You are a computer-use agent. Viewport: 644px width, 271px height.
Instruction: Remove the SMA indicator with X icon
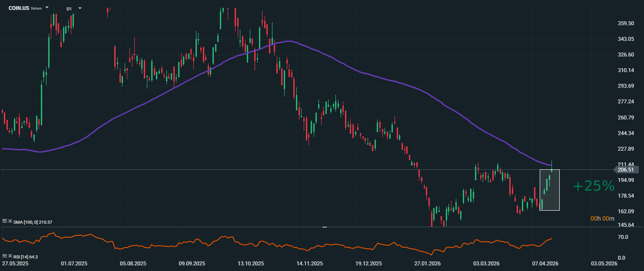click(10, 221)
